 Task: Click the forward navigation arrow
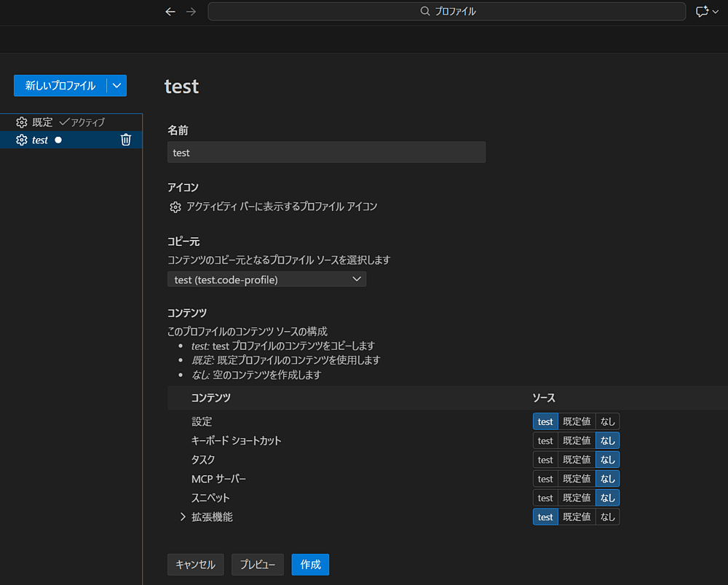(191, 11)
